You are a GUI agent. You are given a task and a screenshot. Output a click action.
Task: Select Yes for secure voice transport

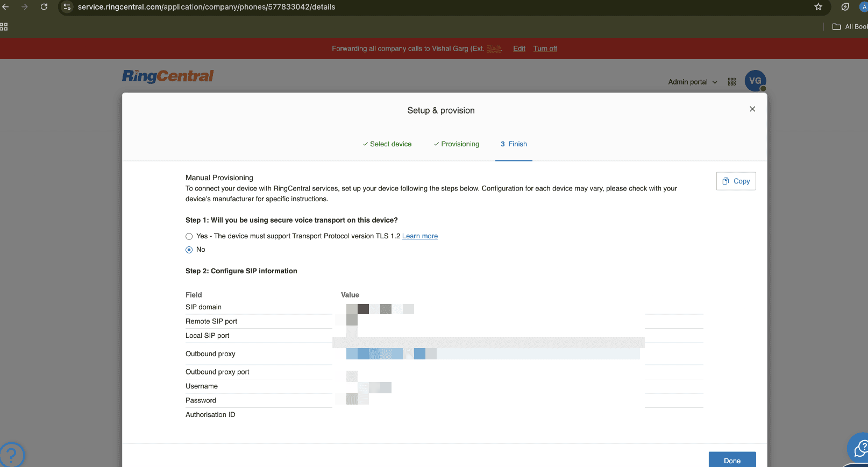(x=189, y=236)
